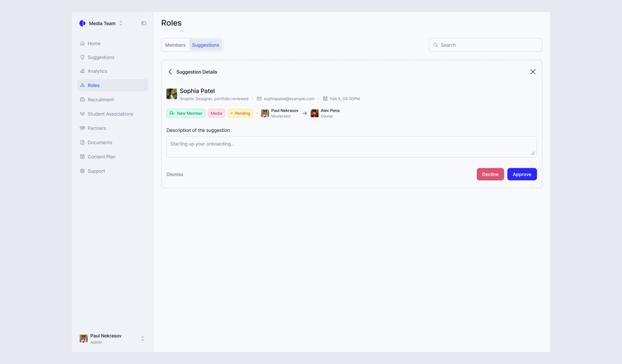Click the Documents file icon
622x364 pixels.
tap(82, 142)
